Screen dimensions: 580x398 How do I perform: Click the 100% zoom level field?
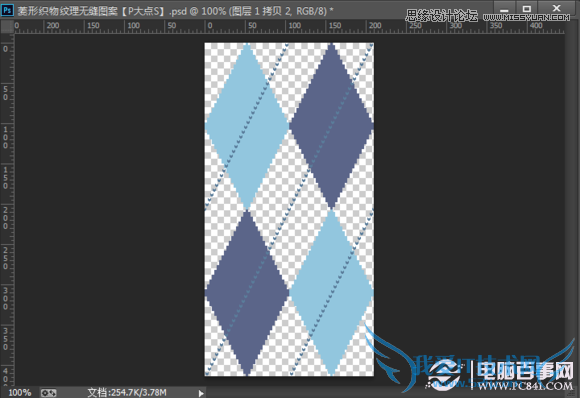tap(20, 392)
